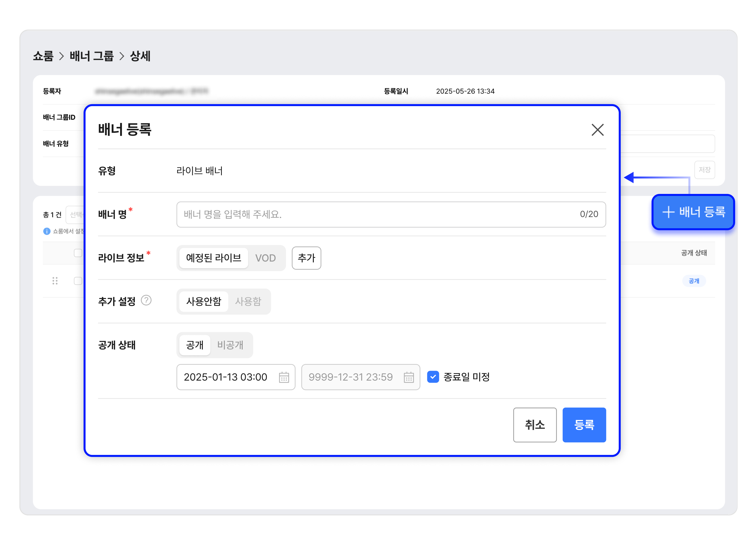Open the start date calendar picker icon
This screenshot has width=756, height=544.
pyautogui.click(x=284, y=377)
